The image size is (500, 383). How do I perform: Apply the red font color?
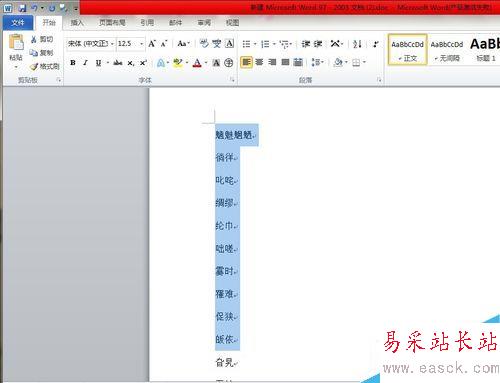coord(197,63)
